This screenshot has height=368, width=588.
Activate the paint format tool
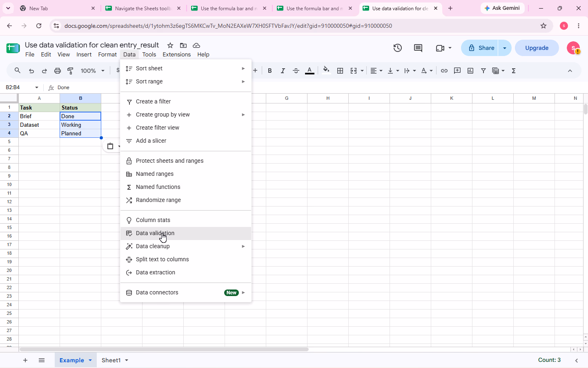tap(71, 71)
